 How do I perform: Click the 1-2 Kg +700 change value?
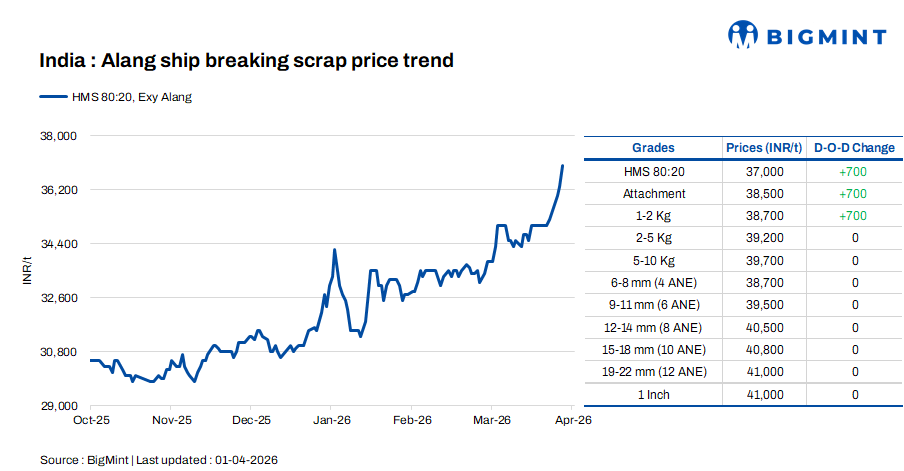854,216
